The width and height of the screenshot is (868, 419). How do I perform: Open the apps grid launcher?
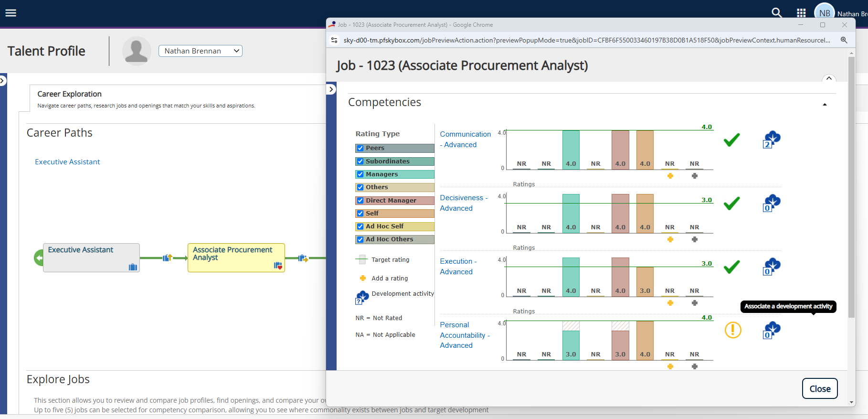[x=801, y=13]
